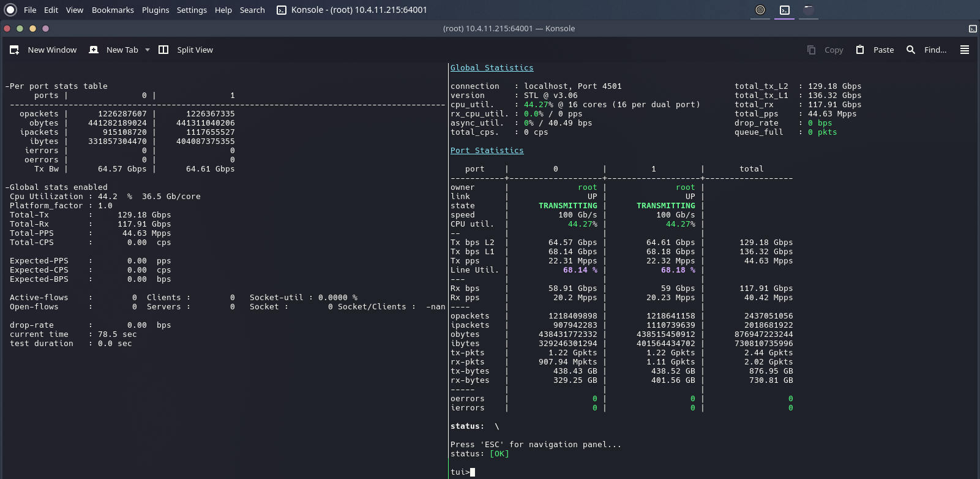
Task: Click the test duration value '0.0 sec'
Action: click(115, 344)
